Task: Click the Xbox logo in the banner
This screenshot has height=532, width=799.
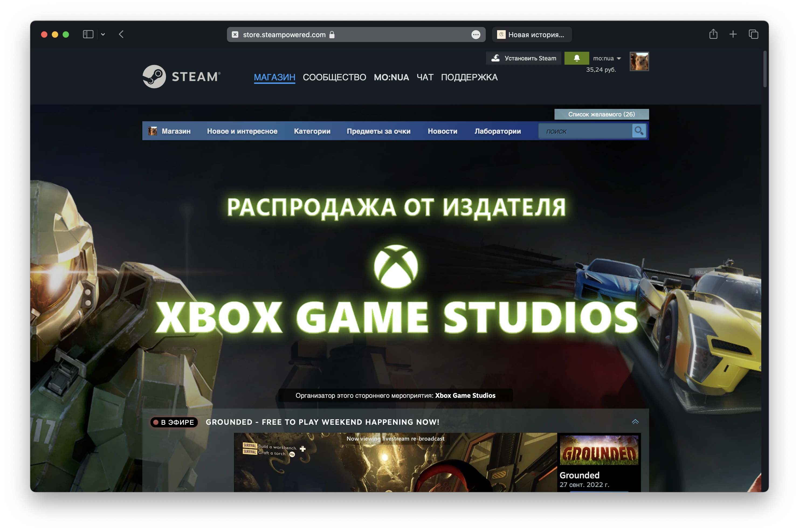Action: (396, 267)
